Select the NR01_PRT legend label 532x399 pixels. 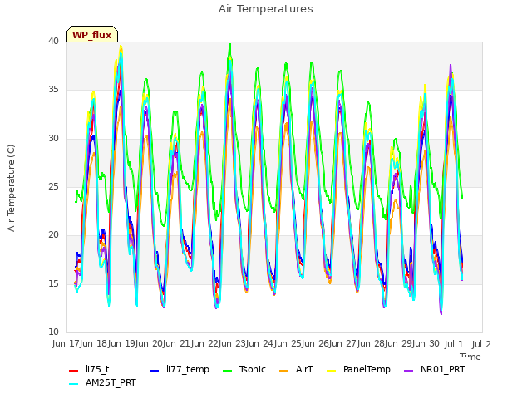443,369
